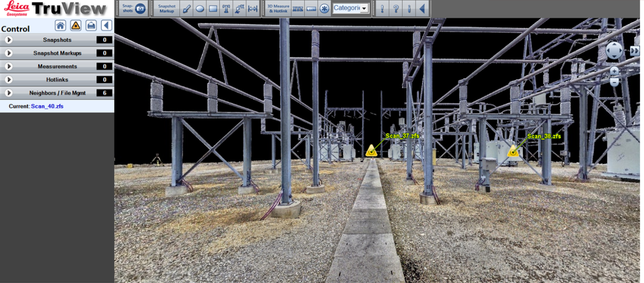Add a hotlink with the asterisk tool

pyautogui.click(x=324, y=9)
